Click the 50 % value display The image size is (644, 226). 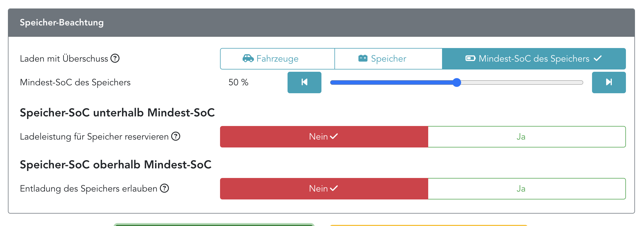238,82
